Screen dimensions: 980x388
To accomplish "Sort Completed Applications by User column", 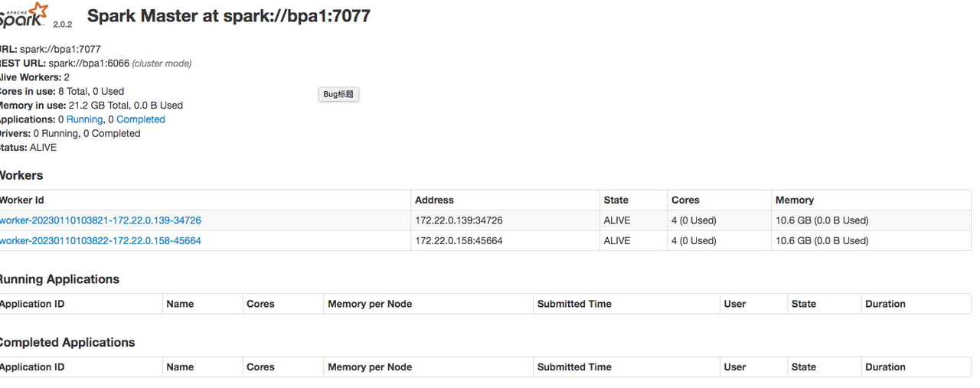I will 734,367.
